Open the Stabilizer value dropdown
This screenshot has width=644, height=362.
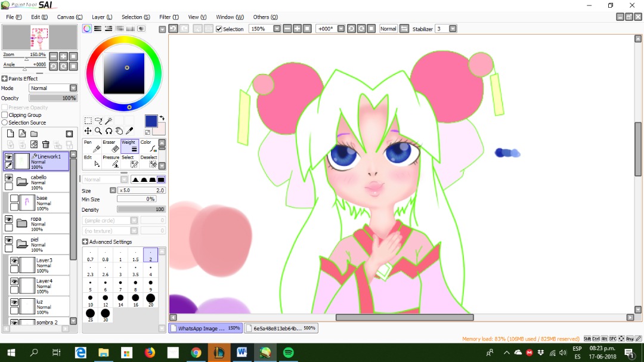point(453,29)
